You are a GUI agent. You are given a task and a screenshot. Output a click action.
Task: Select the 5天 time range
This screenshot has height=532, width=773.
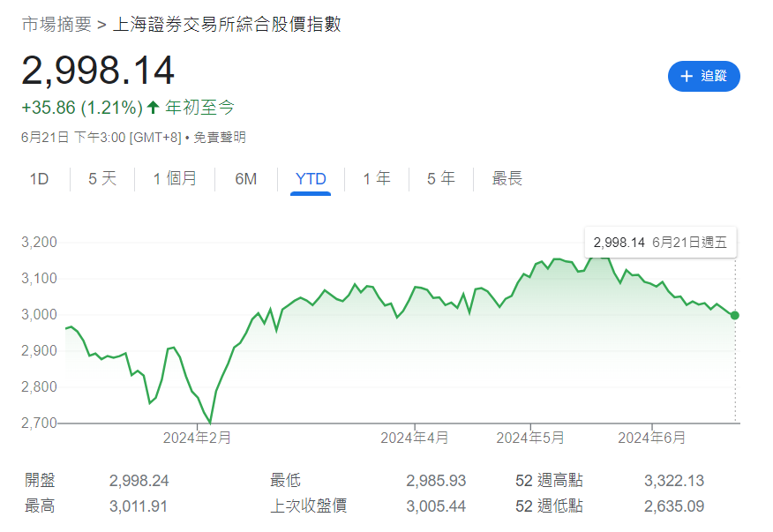click(x=101, y=178)
